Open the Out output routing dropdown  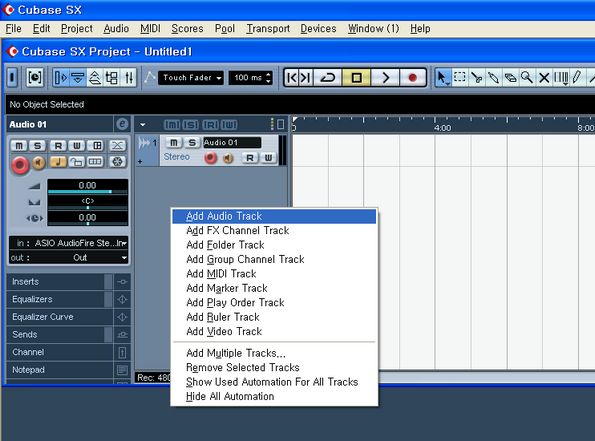pyautogui.click(x=69, y=258)
